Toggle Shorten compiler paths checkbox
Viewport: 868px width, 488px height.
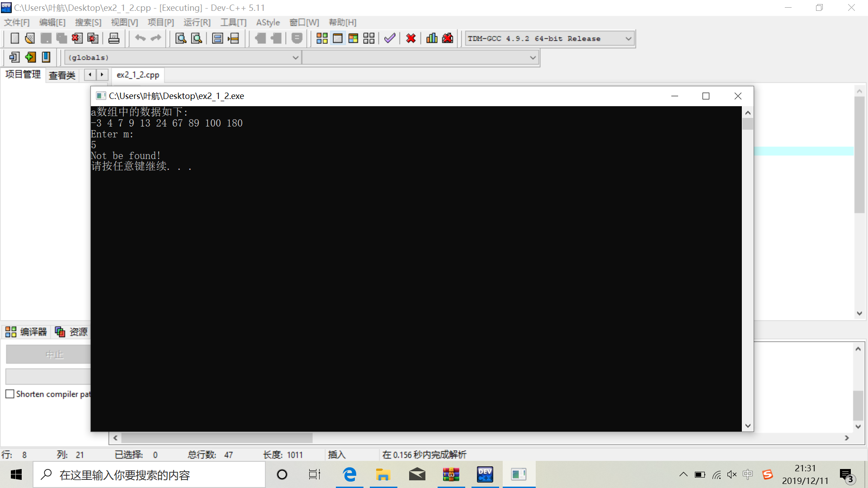click(x=10, y=394)
